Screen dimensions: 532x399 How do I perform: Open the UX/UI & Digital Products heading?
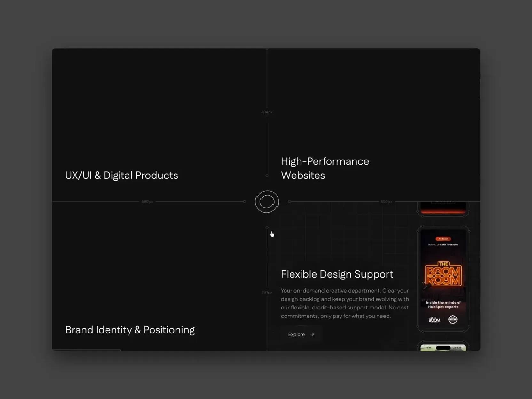point(121,175)
